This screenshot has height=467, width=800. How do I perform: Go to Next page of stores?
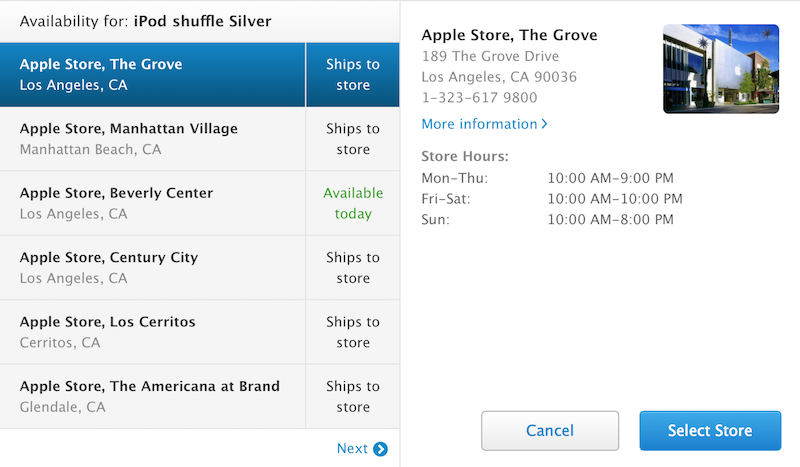tap(352, 449)
